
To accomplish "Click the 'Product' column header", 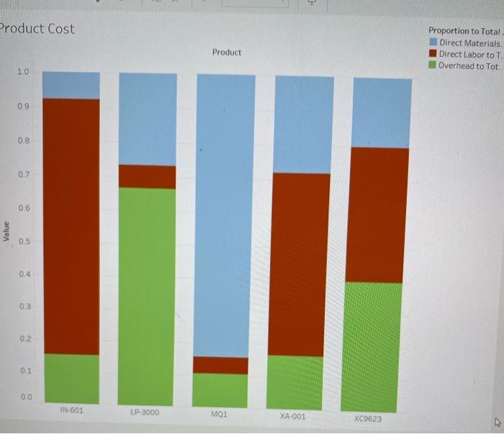I will (x=227, y=53).
